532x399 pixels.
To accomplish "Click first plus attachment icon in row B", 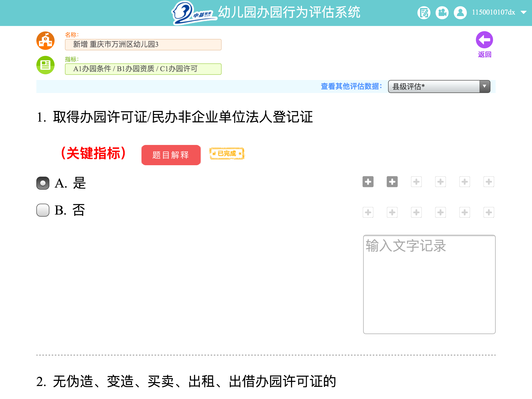I will [368, 212].
